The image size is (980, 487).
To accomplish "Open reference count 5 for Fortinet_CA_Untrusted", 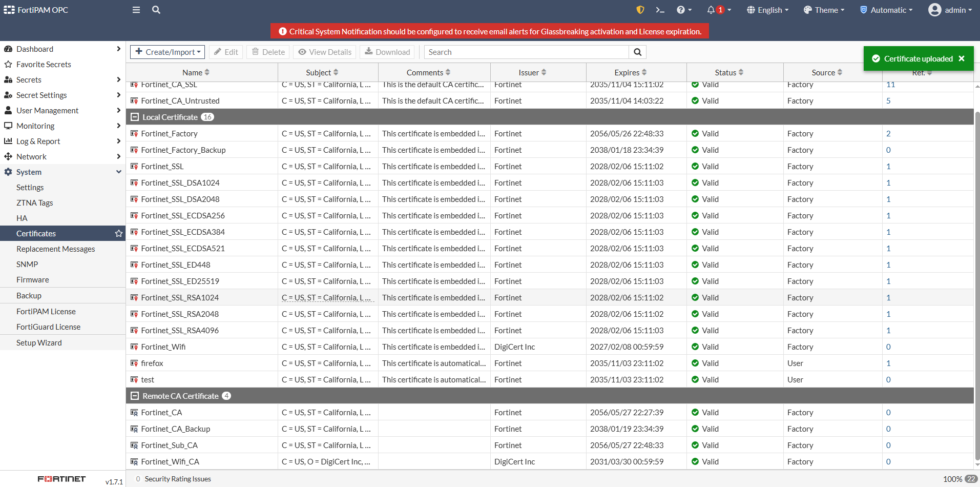I will [888, 100].
